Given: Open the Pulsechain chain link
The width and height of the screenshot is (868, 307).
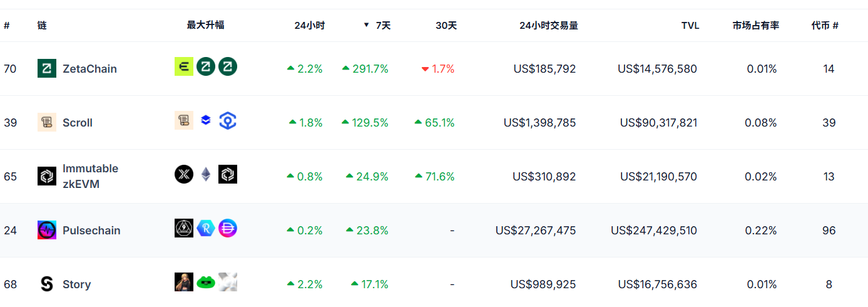Looking at the screenshot, I should click(x=91, y=231).
